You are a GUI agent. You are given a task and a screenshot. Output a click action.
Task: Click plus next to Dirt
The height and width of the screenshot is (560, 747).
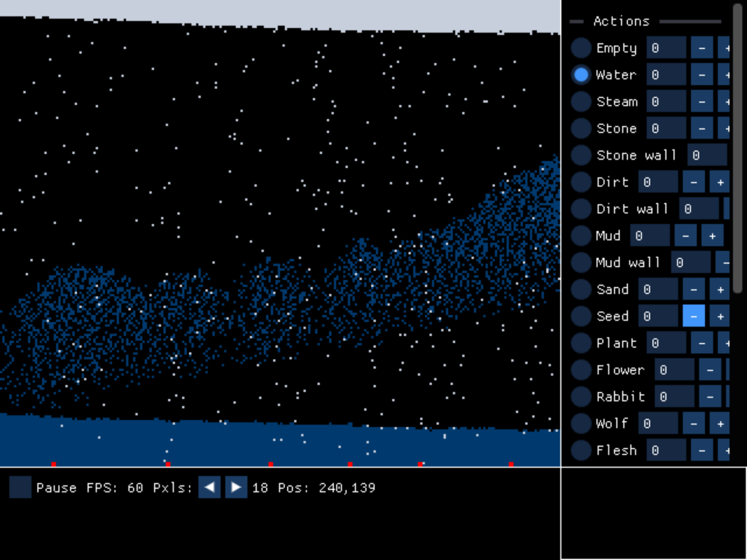click(x=721, y=182)
